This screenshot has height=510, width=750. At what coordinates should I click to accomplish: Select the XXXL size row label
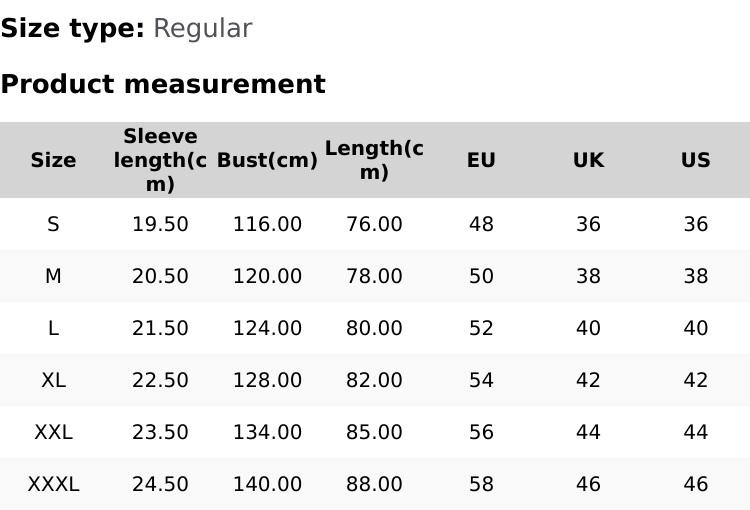point(53,484)
